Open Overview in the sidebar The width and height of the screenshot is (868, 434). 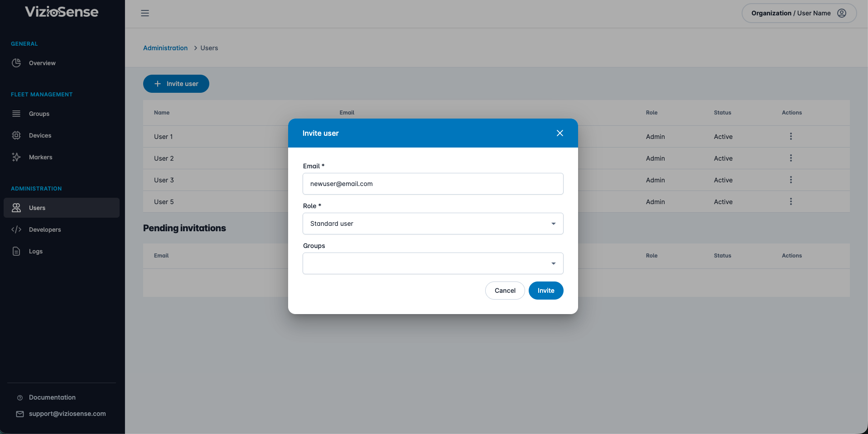click(62, 63)
